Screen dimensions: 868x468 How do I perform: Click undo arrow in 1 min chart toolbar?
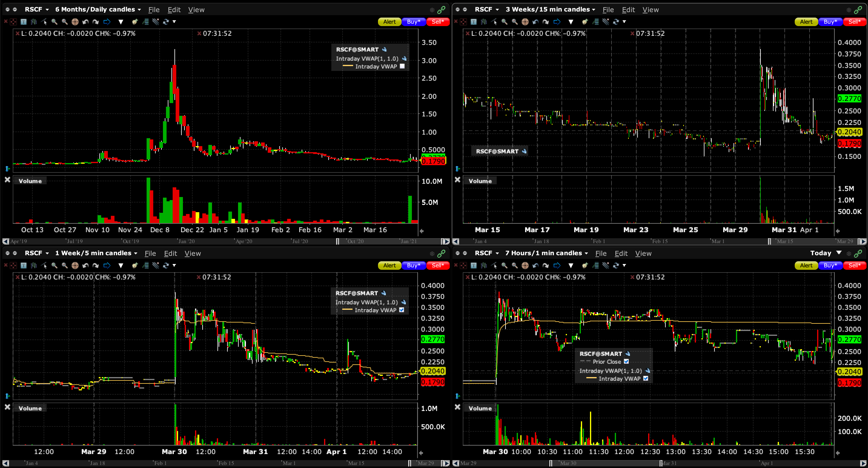(x=535, y=266)
